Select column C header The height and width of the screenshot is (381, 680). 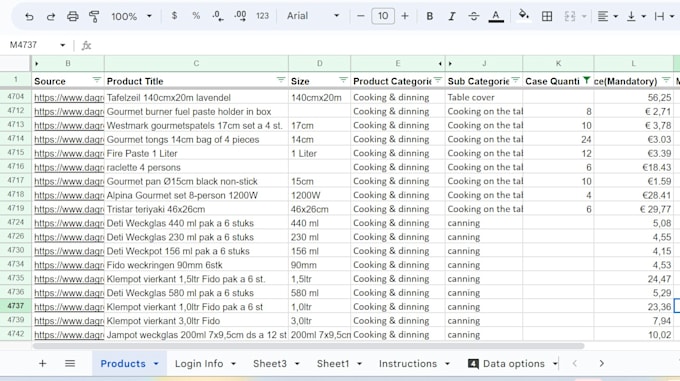[196, 64]
